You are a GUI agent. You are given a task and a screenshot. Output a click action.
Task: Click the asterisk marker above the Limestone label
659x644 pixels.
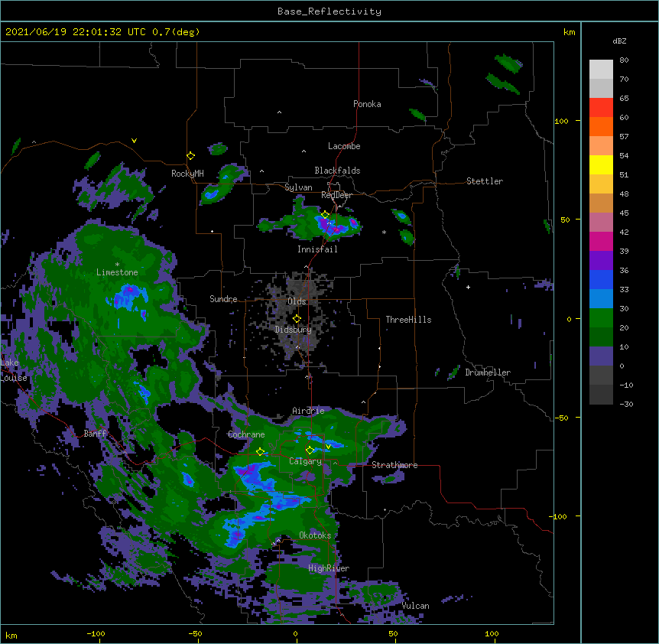click(117, 265)
